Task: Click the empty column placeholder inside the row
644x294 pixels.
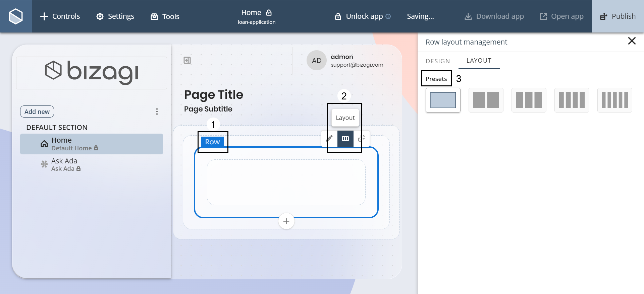Action: [x=286, y=182]
